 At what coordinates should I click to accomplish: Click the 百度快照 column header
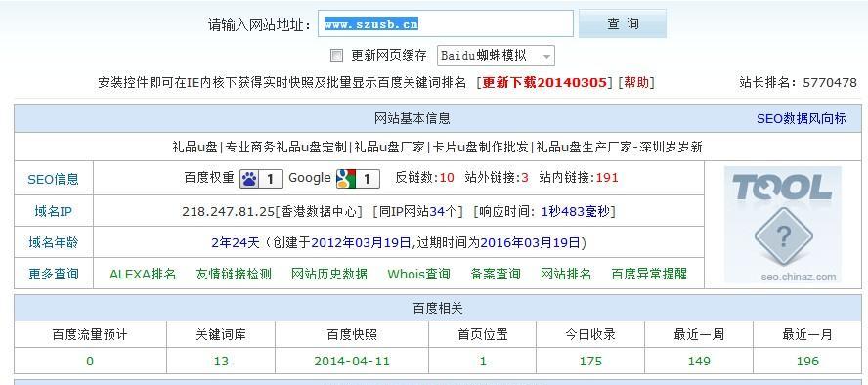coord(352,334)
